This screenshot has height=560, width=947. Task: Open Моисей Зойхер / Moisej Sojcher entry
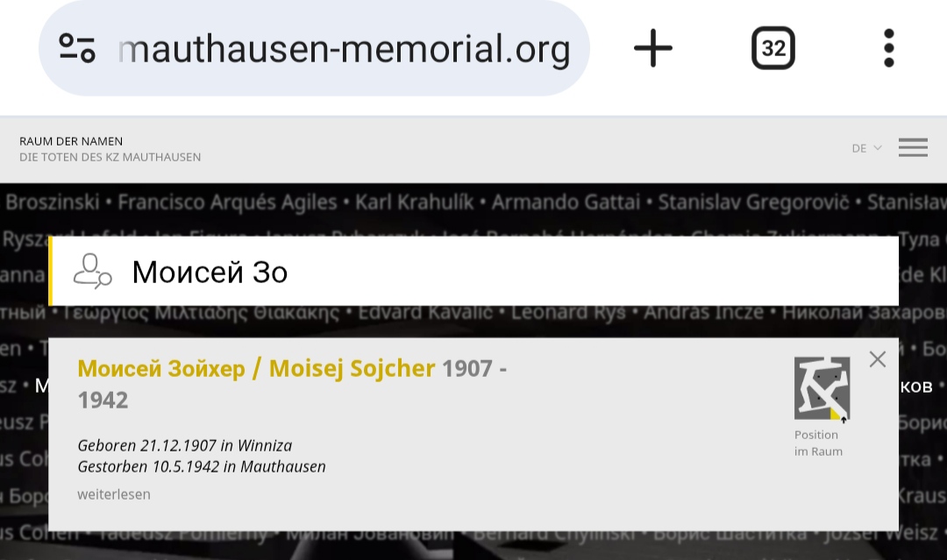tap(256, 369)
